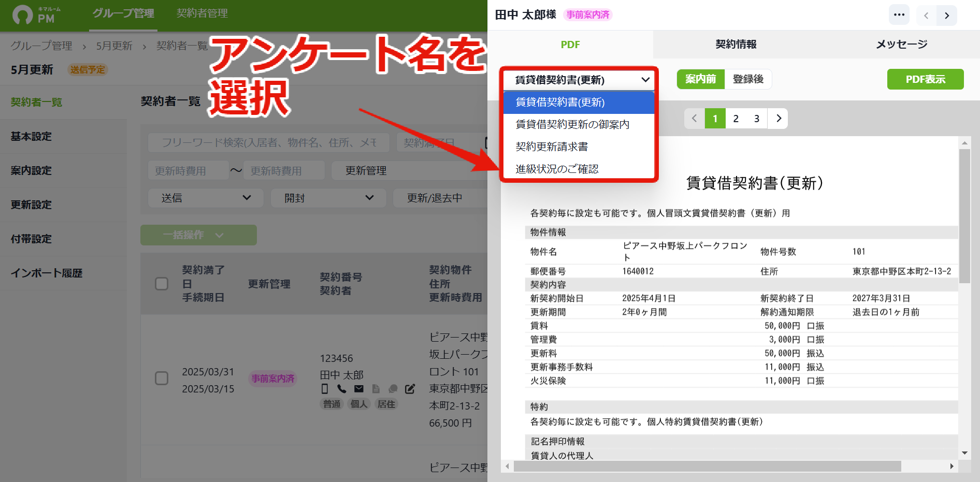The width and height of the screenshot is (980, 482).
Task: Click the mail envelope icon for 田中 太郎
Action: [359, 389]
